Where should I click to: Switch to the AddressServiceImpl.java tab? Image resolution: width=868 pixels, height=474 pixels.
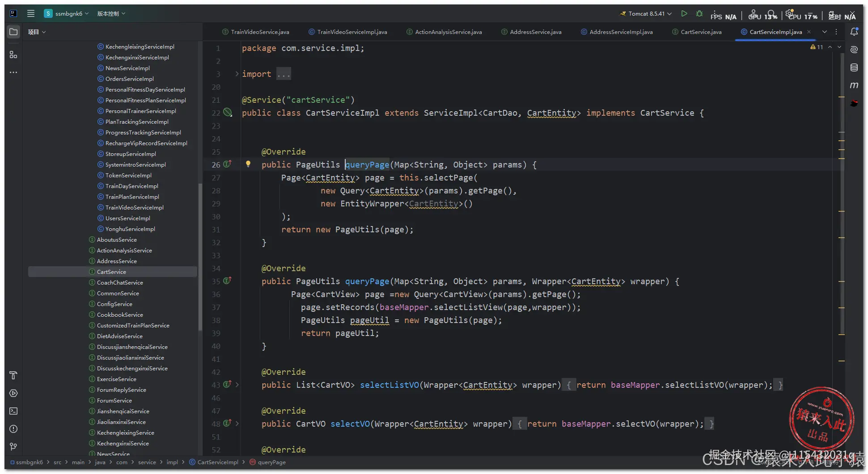pyautogui.click(x=617, y=32)
